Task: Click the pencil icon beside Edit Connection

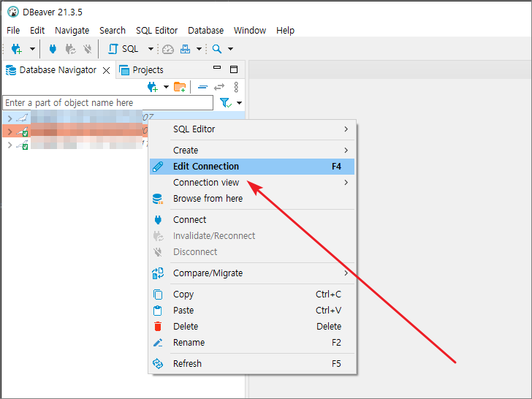Action: pyautogui.click(x=158, y=167)
